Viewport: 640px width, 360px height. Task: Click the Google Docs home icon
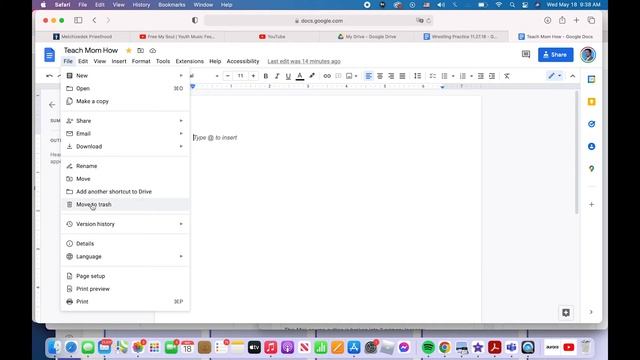49,55
